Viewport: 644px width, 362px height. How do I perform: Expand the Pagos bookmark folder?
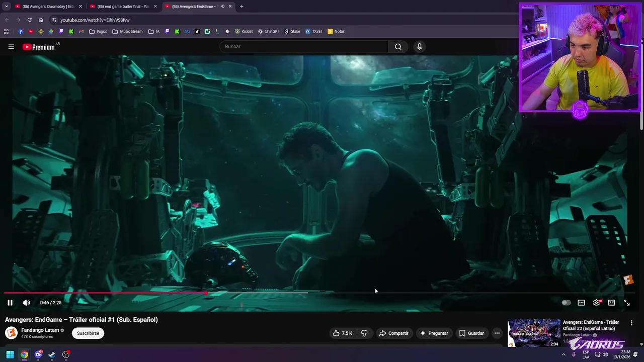click(98, 31)
